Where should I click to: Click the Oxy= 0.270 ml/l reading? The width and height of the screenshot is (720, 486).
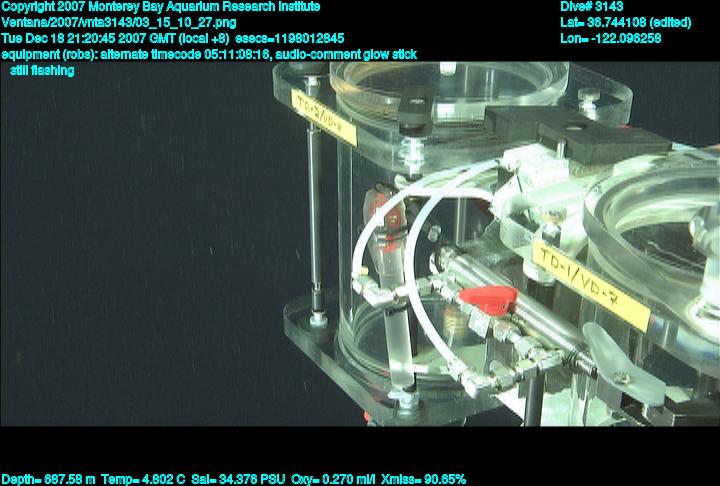[x=333, y=479]
